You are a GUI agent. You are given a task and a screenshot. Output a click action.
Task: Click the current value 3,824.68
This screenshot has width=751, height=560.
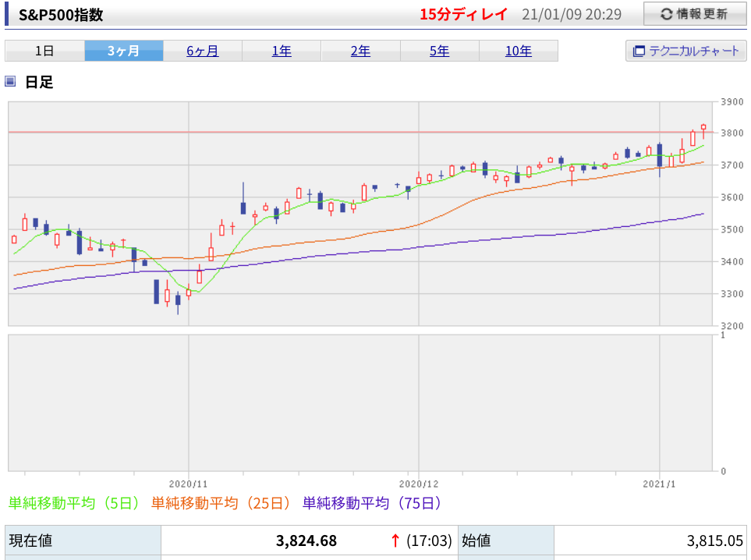(306, 541)
